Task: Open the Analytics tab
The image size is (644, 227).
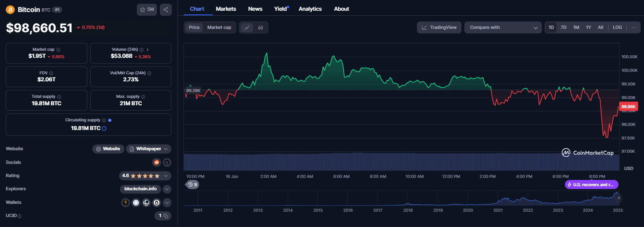Action: pyautogui.click(x=310, y=9)
